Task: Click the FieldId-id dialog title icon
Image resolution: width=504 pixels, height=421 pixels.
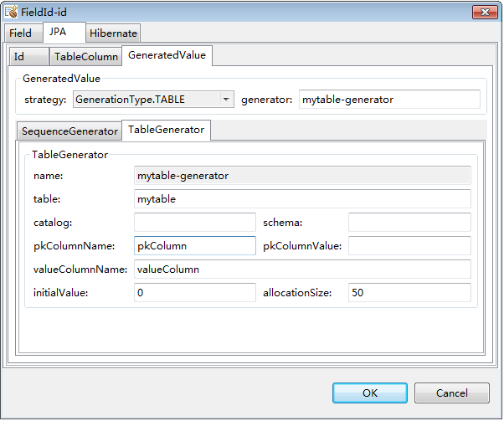Action: click(12, 12)
